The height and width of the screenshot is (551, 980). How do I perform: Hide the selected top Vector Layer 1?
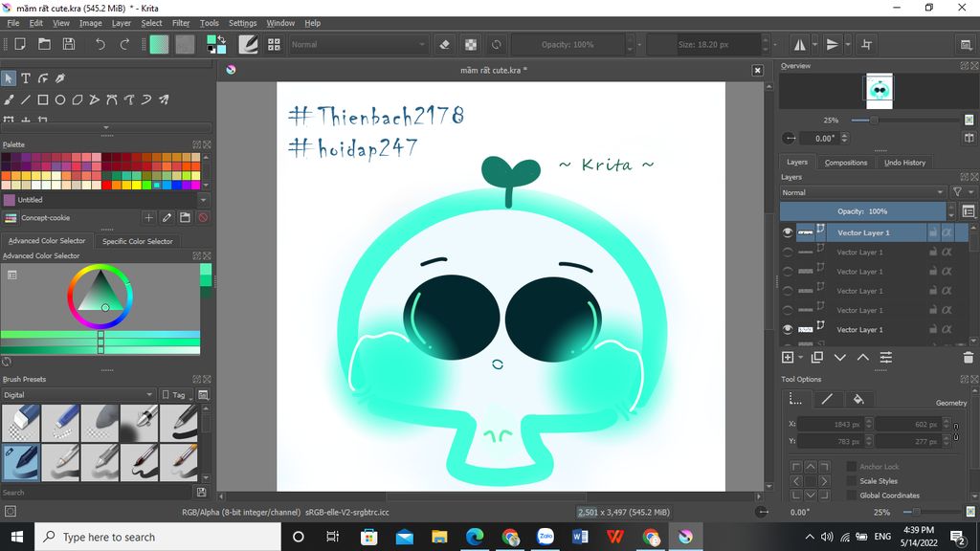(x=788, y=232)
